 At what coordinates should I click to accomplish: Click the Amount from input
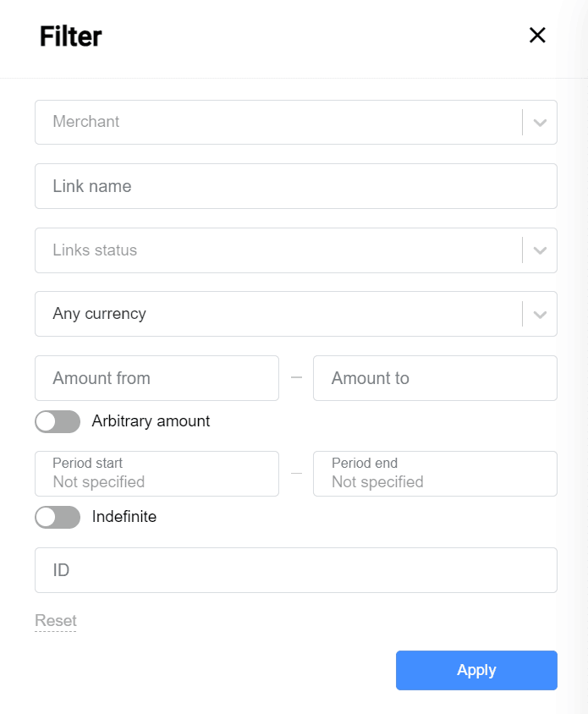(x=157, y=378)
